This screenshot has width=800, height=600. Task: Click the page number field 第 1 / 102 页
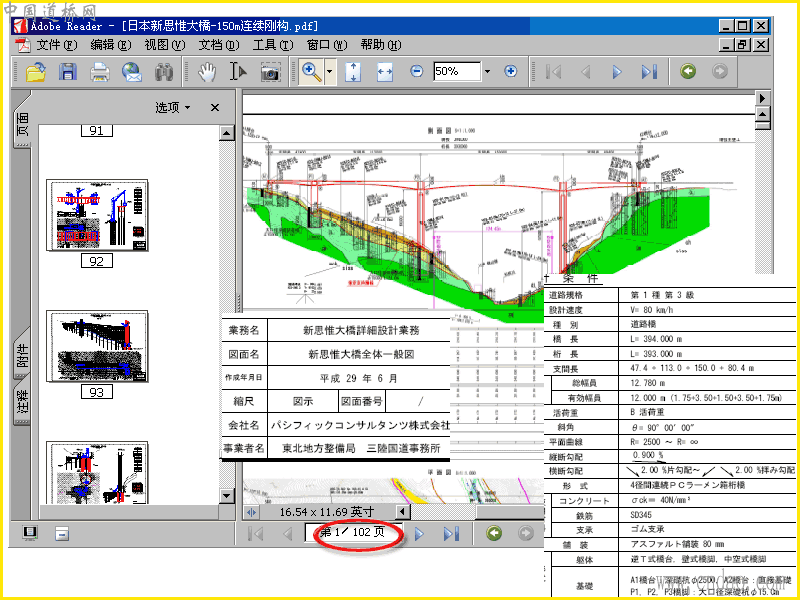pos(353,533)
